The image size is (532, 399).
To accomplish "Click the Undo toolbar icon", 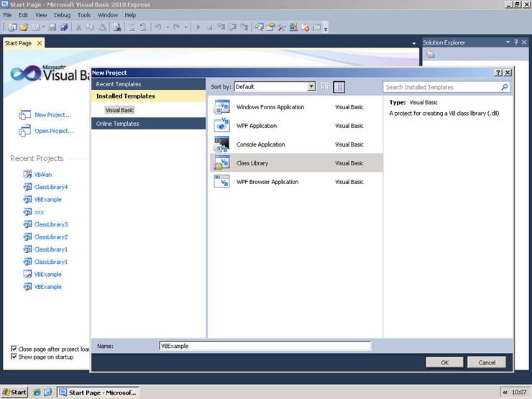I will [x=158, y=27].
